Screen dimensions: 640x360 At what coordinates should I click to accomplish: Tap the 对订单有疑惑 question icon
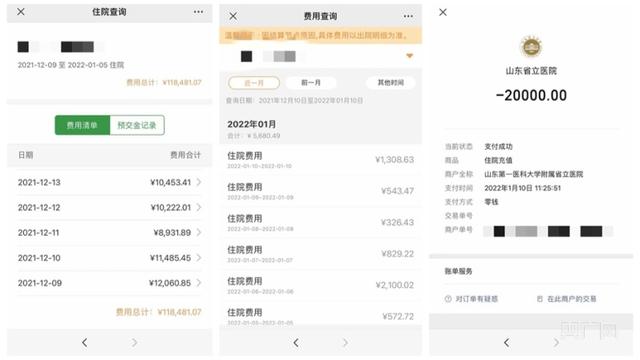tap(448, 299)
